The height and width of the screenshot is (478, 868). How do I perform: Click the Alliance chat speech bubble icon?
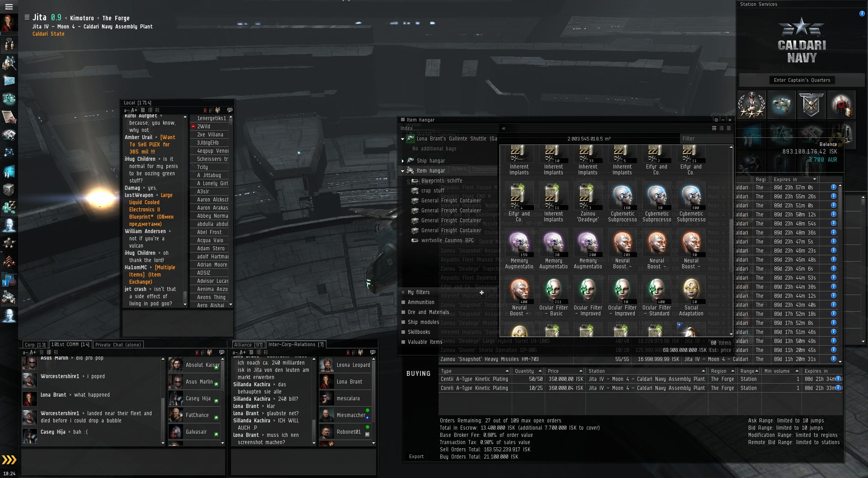373,352
